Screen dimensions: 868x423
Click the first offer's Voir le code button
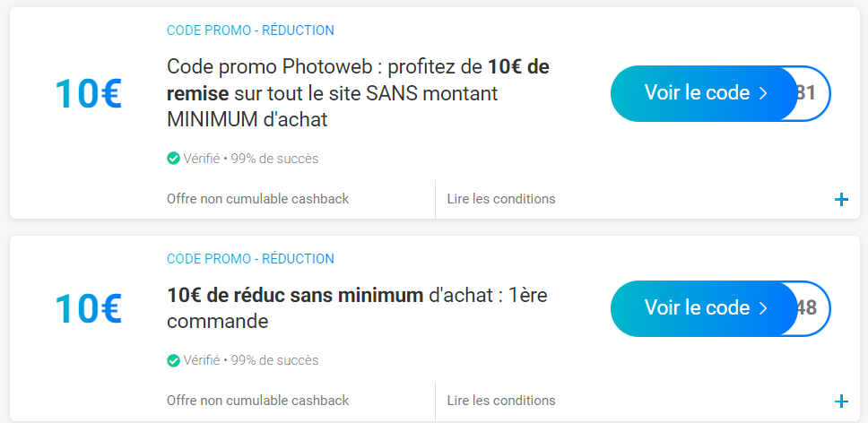point(704,93)
